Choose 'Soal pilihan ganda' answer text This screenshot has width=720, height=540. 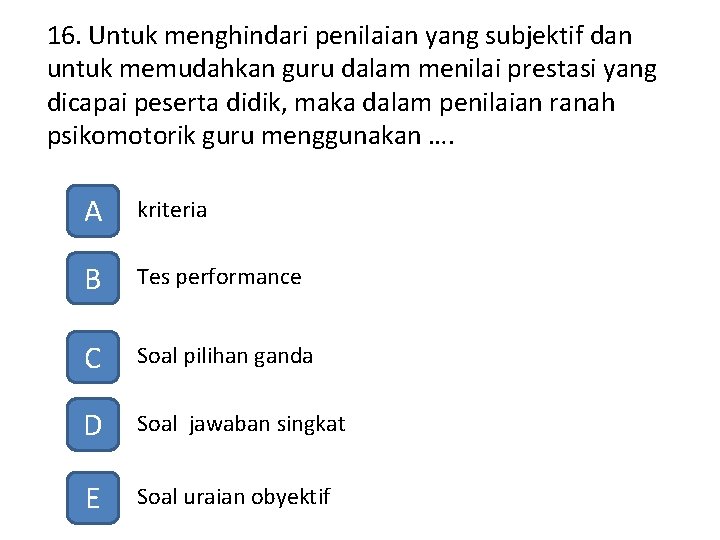[225, 357]
